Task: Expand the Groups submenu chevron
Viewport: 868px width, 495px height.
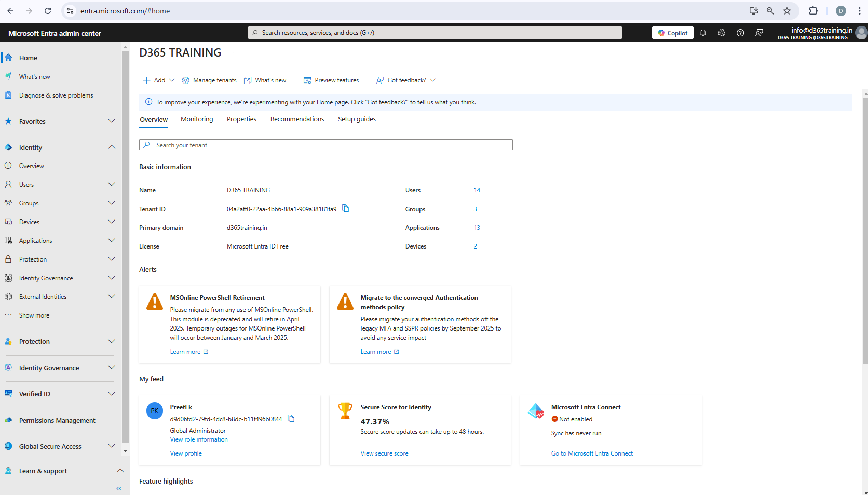Action: [111, 203]
